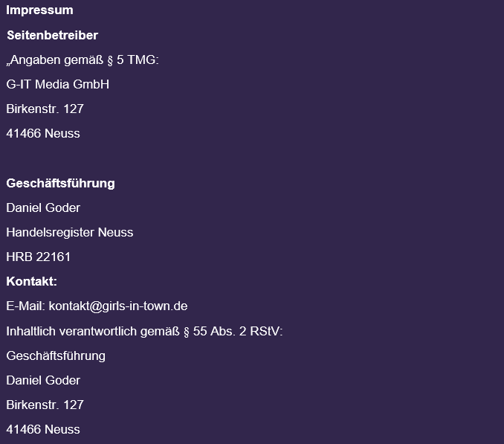Click the 'E-Mail:' label text
Image resolution: width=504 pixels, height=444 pixels.
tap(25, 306)
